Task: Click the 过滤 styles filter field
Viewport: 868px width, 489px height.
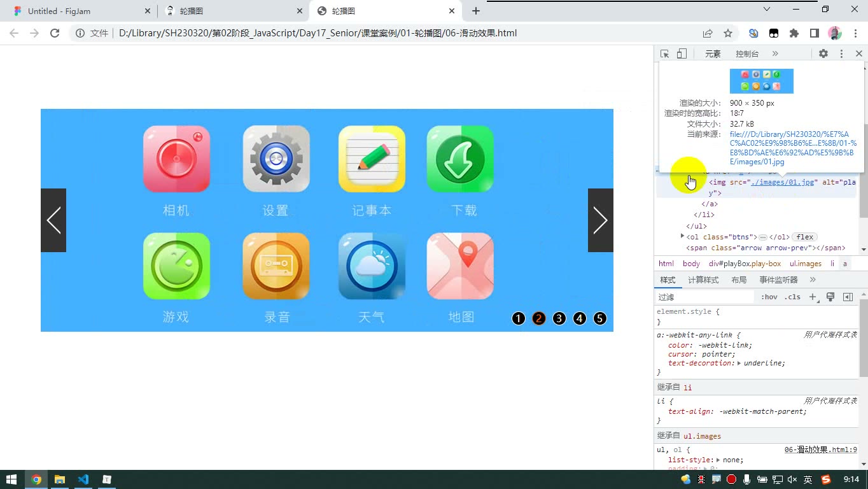Action: pyautogui.click(x=705, y=297)
